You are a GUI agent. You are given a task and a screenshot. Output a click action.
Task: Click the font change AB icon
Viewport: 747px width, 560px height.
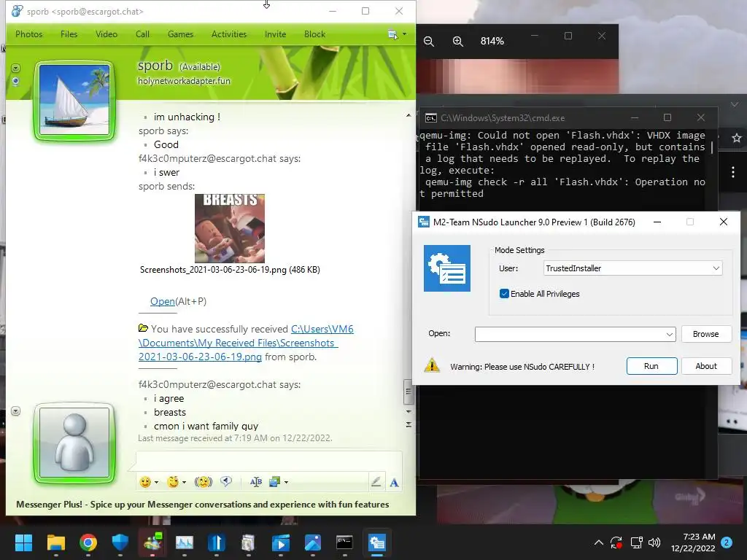click(x=256, y=482)
